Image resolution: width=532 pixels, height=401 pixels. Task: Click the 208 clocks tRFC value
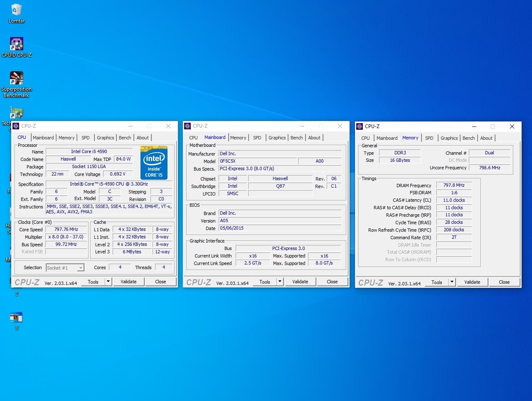click(454, 230)
